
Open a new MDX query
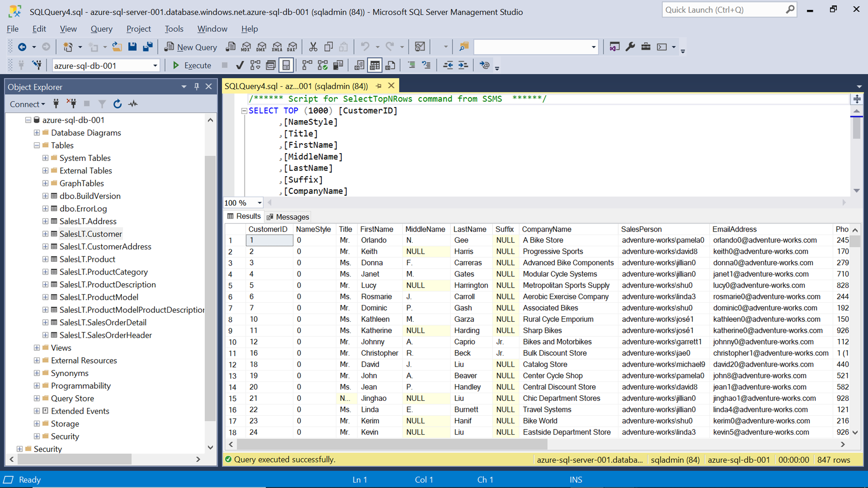(246, 47)
